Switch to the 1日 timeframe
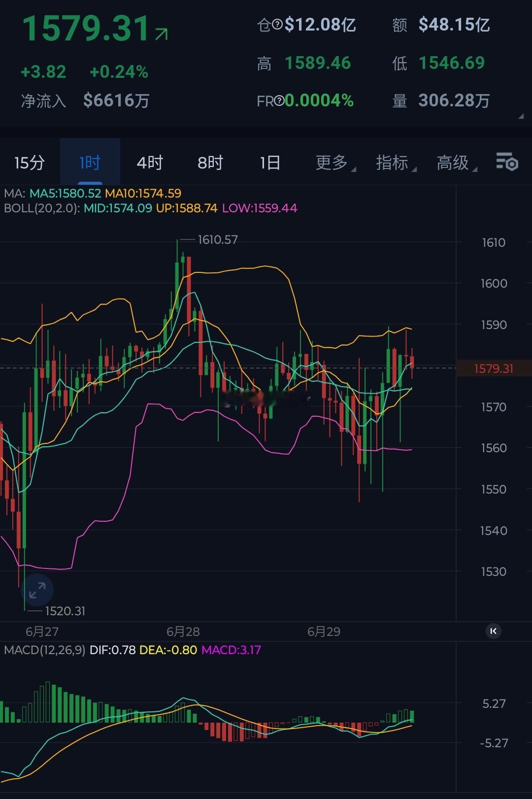 [270, 162]
